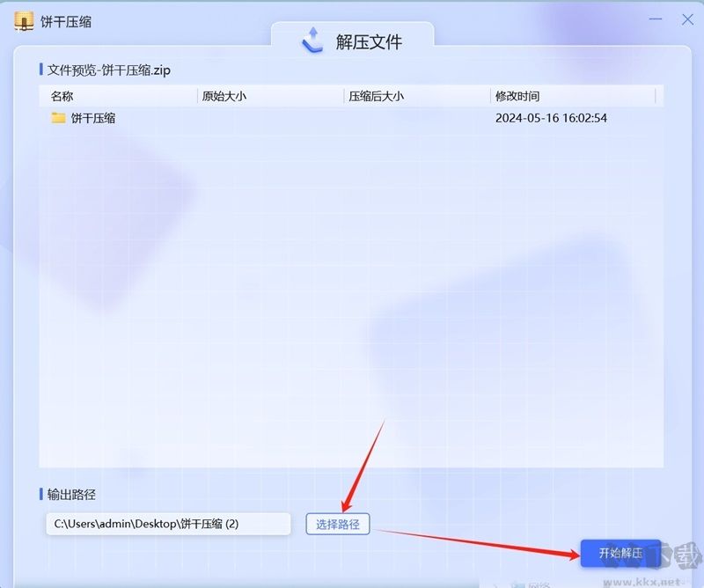This screenshot has width=704, height=588.
Task: Focus the output path input field
Action: click(168, 524)
